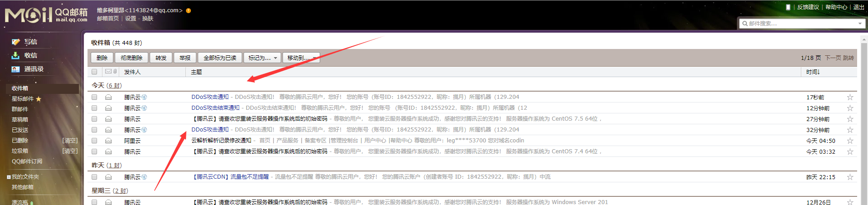Click the mobile phone icon in top bar

(x=788, y=7)
